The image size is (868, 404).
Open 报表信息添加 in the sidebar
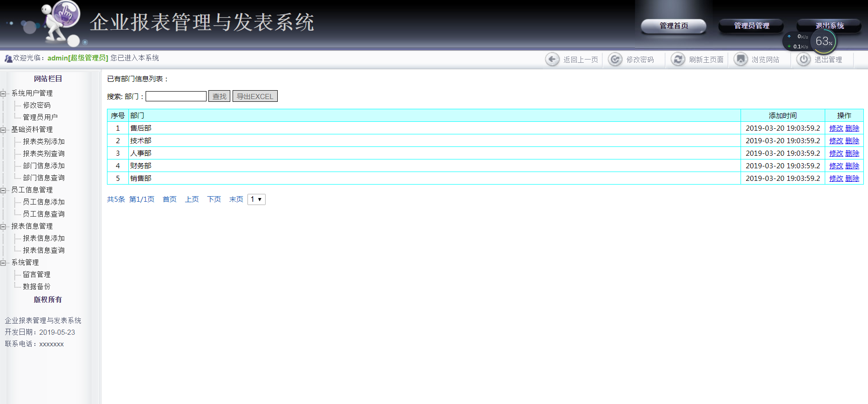(44, 238)
